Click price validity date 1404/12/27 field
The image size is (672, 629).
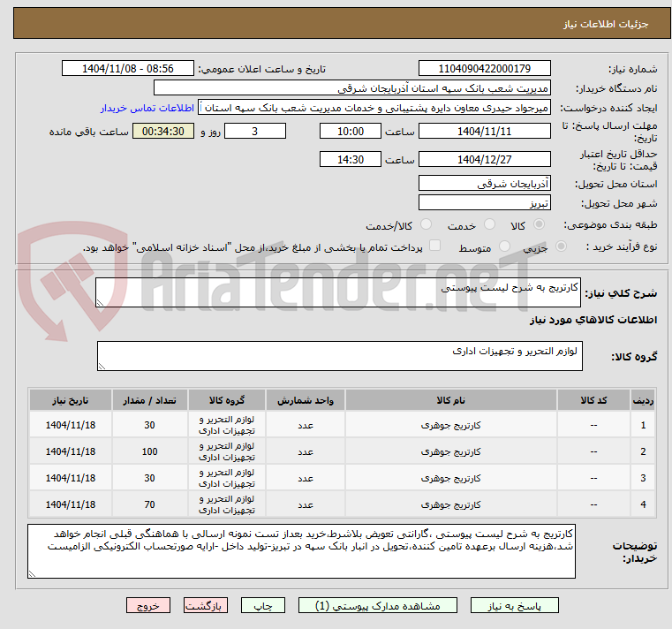(484, 160)
